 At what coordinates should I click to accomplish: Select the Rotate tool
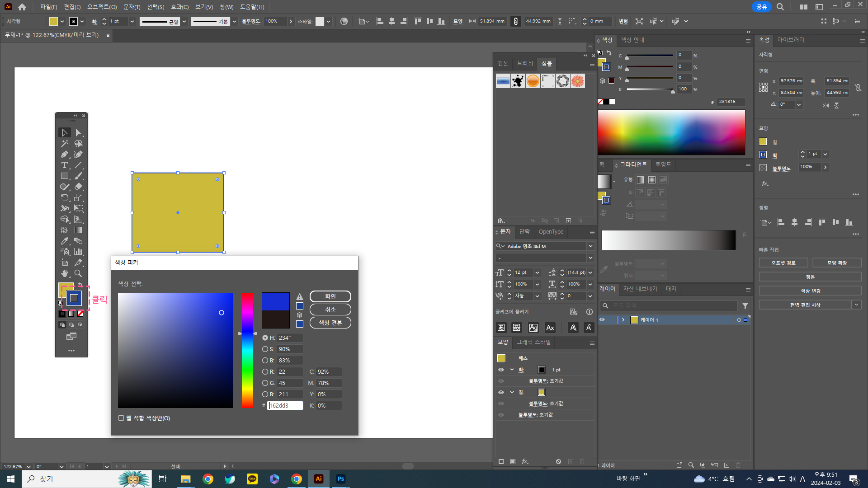pyautogui.click(x=65, y=198)
